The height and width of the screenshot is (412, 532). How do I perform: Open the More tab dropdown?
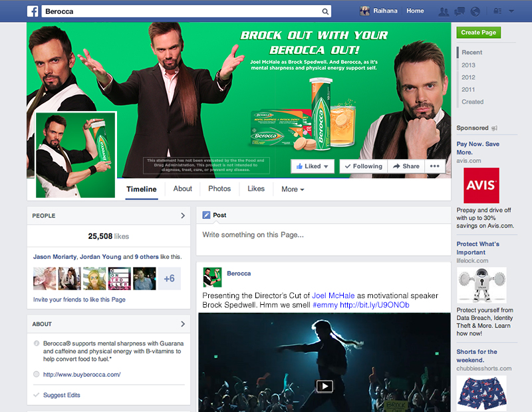293,189
